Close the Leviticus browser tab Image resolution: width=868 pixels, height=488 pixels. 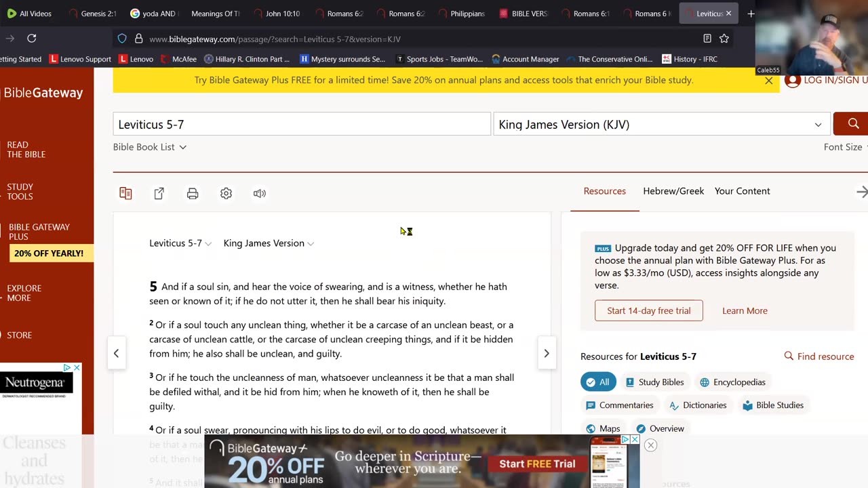click(x=729, y=14)
